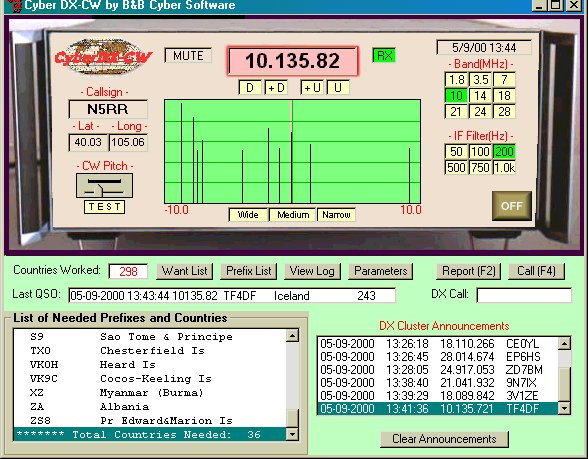The image size is (588, 459).
Task: Select ZS8 Pr Edward&Marion Is row
Action: tap(149, 420)
